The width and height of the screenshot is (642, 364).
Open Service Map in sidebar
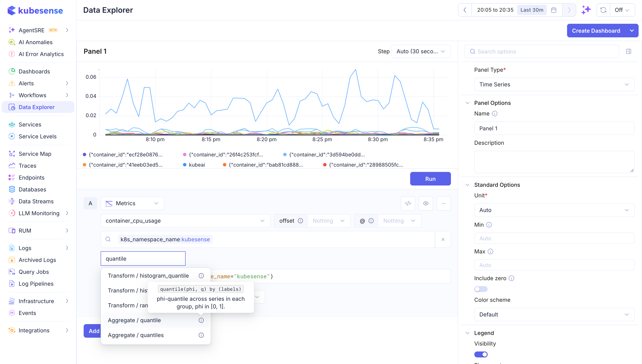coord(35,154)
